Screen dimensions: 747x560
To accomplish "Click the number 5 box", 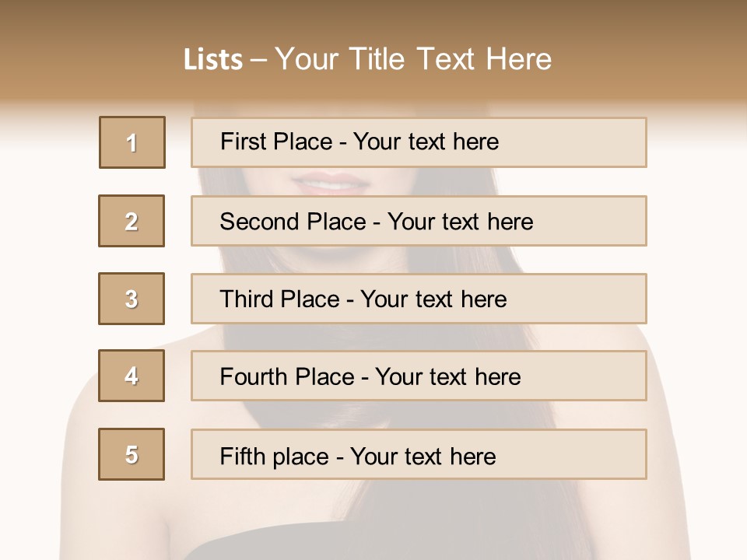I will pyautogui.click(x=132, y=454).
